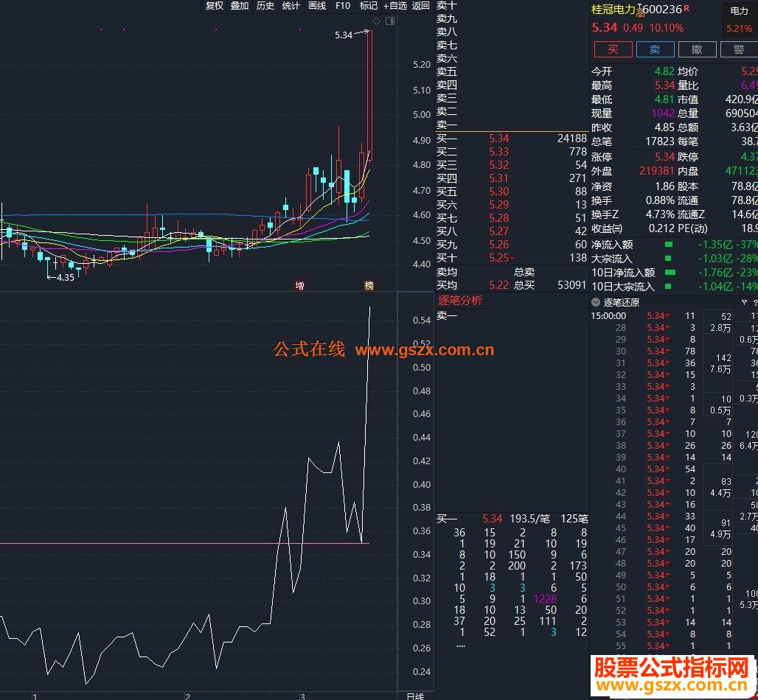Click the diamond icon above the chart
758x700 pixels.
pos(377,21)
